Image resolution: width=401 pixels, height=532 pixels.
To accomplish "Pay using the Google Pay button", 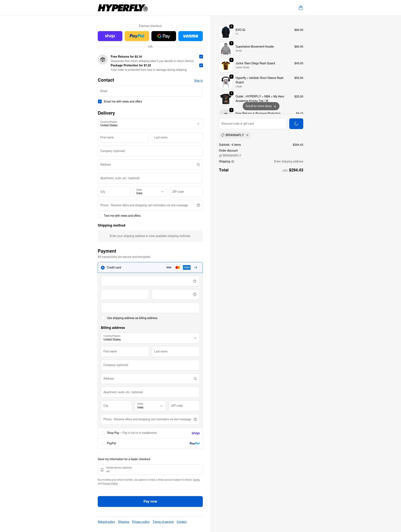I will [164, 36].
